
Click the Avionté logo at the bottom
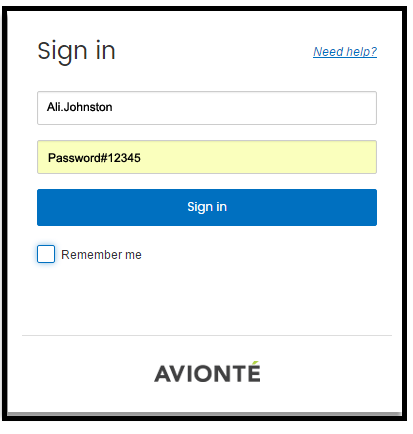click(207, 372)
